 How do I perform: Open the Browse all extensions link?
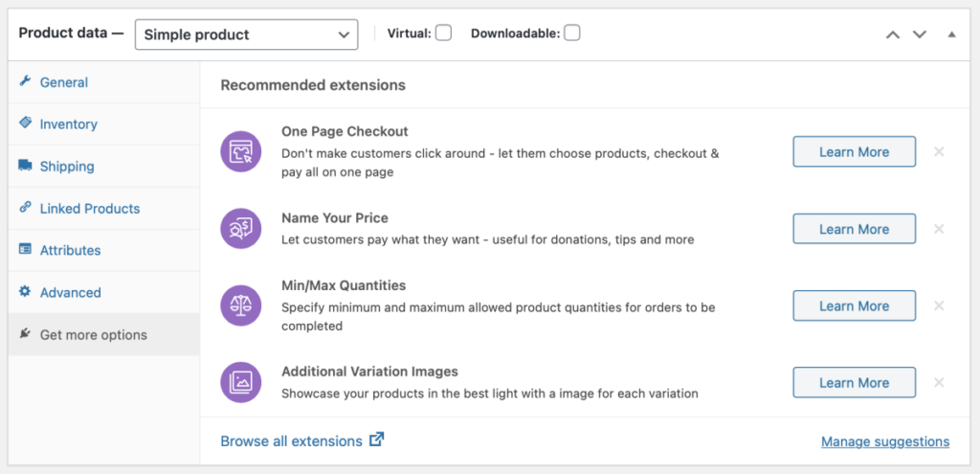click(291, 440)
